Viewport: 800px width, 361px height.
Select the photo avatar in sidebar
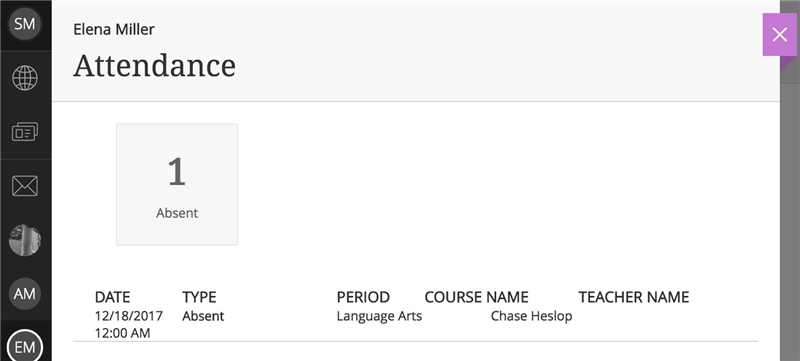pos(24,240)
